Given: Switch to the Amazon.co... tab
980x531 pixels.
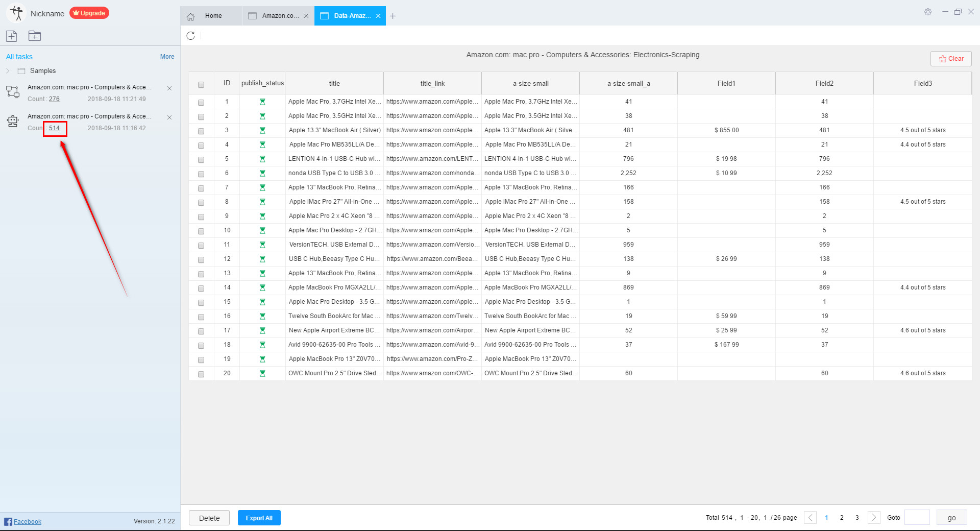Looking at the screenshot, I should (278, 16).
